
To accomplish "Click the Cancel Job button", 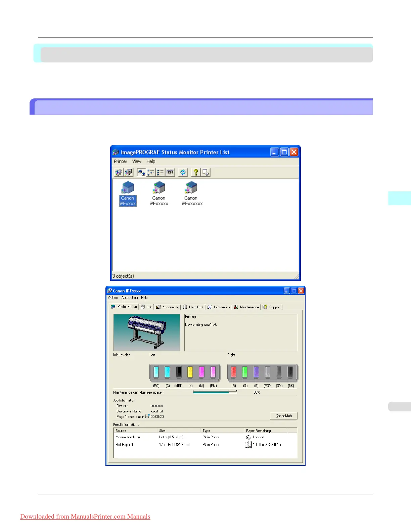I will tap(284, 416).
